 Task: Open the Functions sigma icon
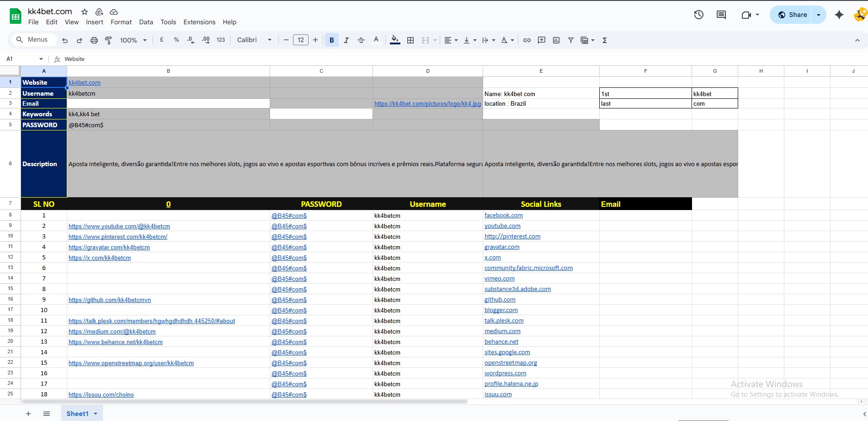tap(604, 40)
